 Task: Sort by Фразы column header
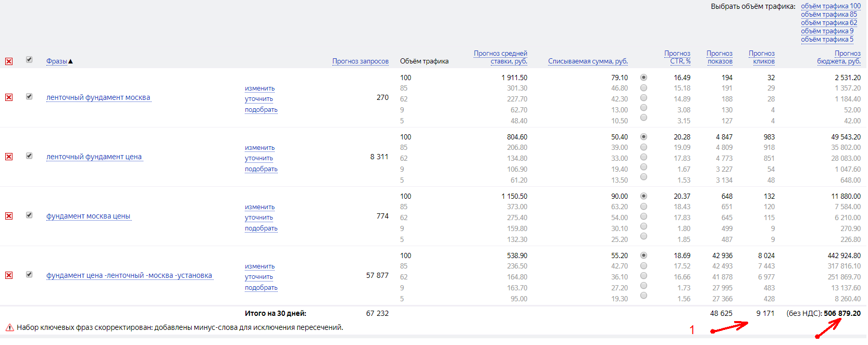pyautogui.click(x=56, y=61)
